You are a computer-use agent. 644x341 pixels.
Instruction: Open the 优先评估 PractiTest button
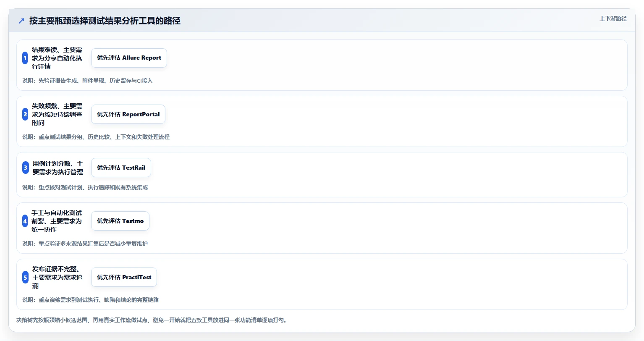(124, 277)
